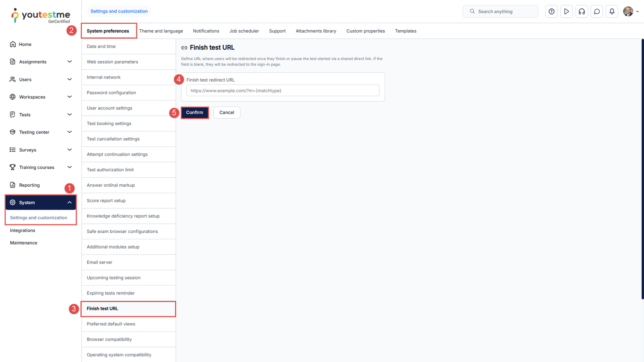644x362 pixels.
Task: Click the user profile avatar
Action: pyautogui.click(x=628, y=12)
